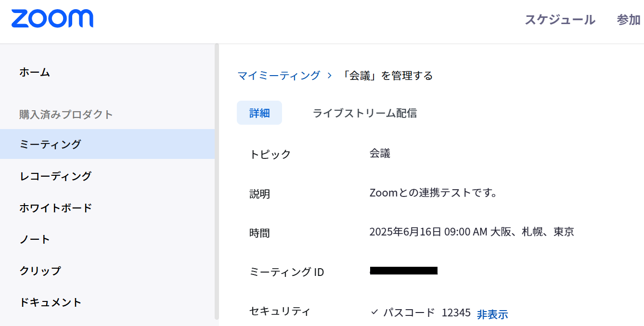Hide the passcode with 非表示
The height and width of the screenshot is (326, 644).
tap(492, 314)
